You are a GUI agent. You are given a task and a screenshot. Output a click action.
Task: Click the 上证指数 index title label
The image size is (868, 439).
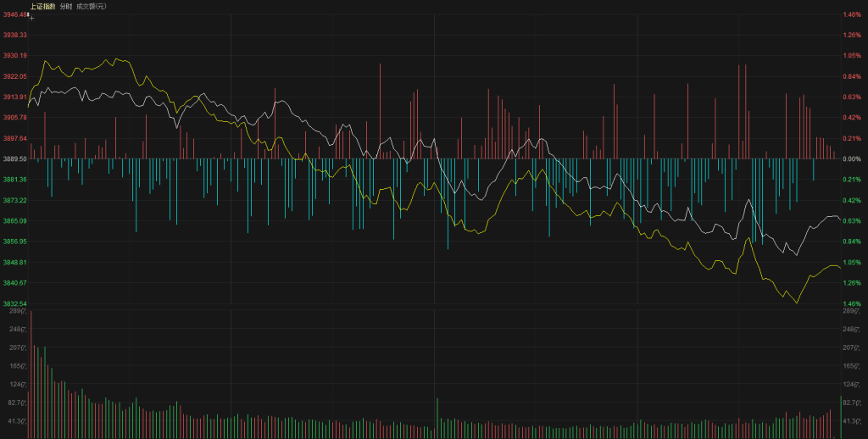coord(43,6)
